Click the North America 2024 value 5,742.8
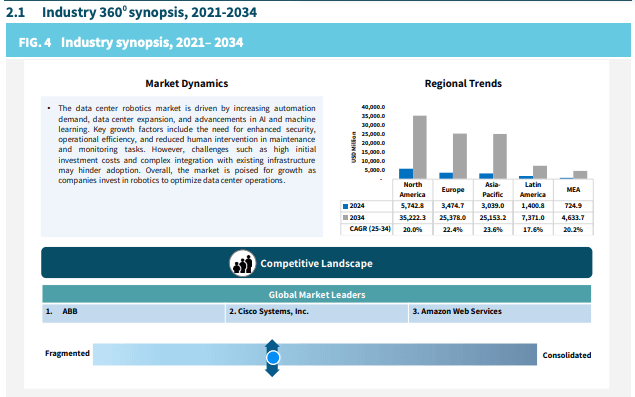Viewport: 635px width, 397px height. [413, 206]
